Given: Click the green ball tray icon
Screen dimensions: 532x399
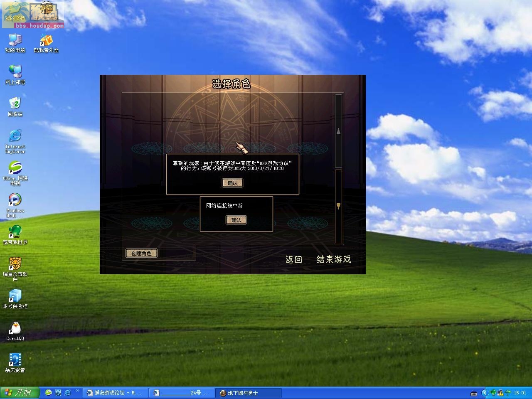Looking at the screenshot, I should [x=493, y=393].
